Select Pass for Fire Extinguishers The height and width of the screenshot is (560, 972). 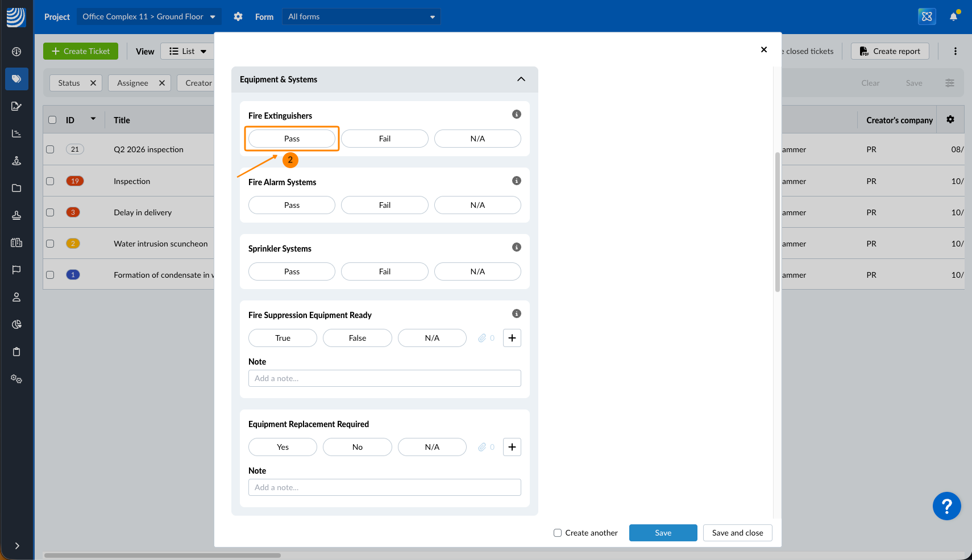[292, 139]
